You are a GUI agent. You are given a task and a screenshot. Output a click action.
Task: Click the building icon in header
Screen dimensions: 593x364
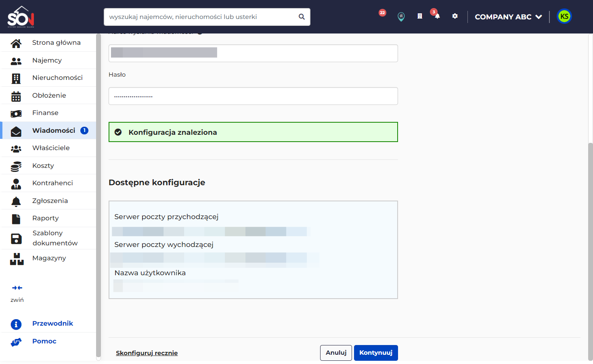click(420, 16)
